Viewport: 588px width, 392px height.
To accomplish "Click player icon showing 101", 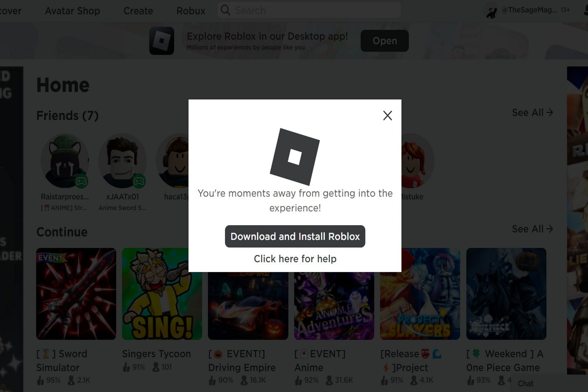I will pos(156,367).
